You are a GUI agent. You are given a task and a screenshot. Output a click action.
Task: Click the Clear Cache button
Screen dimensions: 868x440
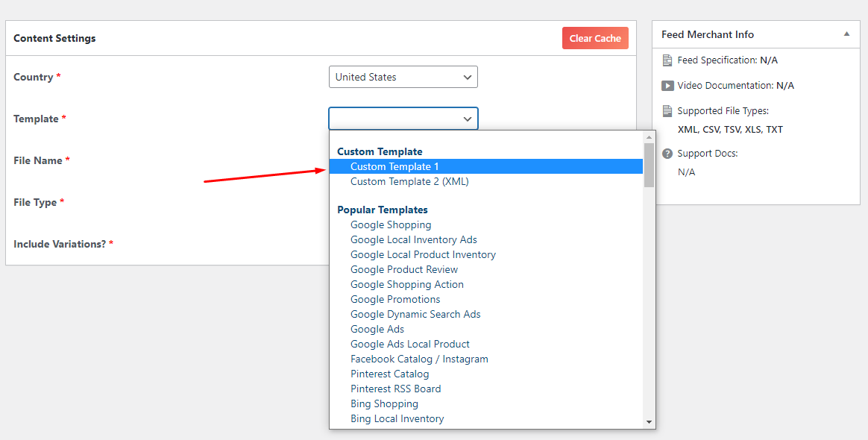(595, 38)
